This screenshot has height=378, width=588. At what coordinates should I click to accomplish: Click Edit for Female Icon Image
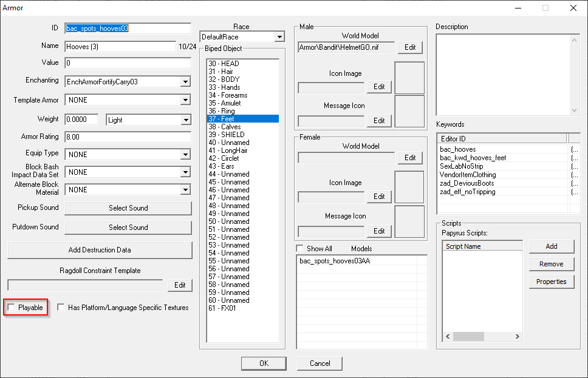(x=379, y=197)
